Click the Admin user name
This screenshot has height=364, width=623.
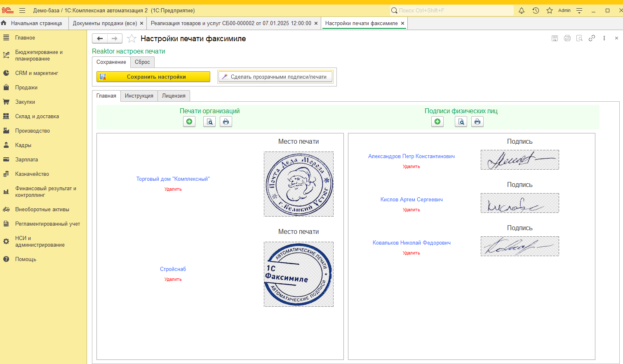click(564, 11)
